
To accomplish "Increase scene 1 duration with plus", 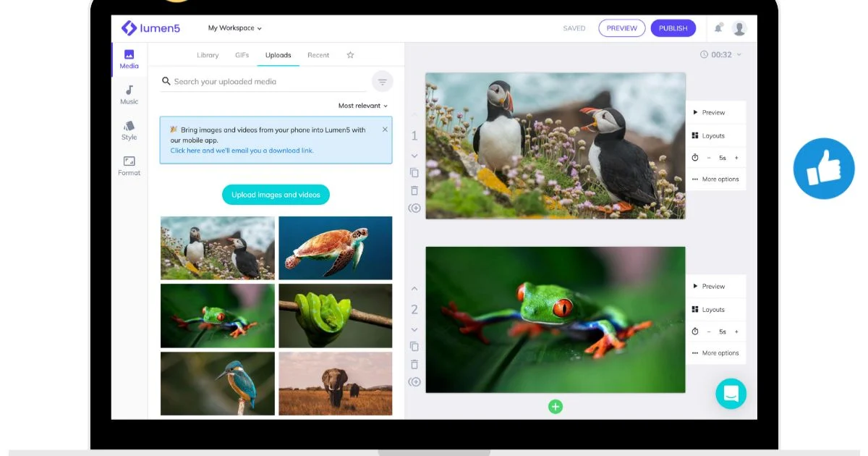I will (736, 158).
